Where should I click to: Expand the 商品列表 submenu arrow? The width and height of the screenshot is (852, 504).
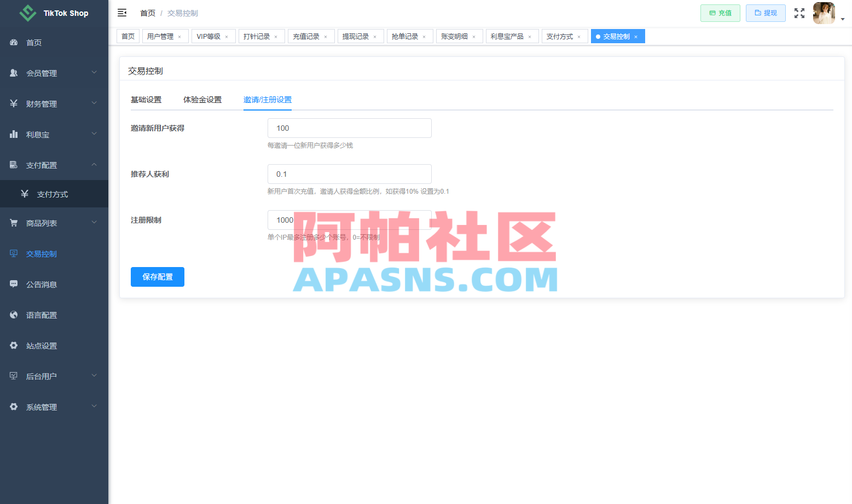[94, 222]
